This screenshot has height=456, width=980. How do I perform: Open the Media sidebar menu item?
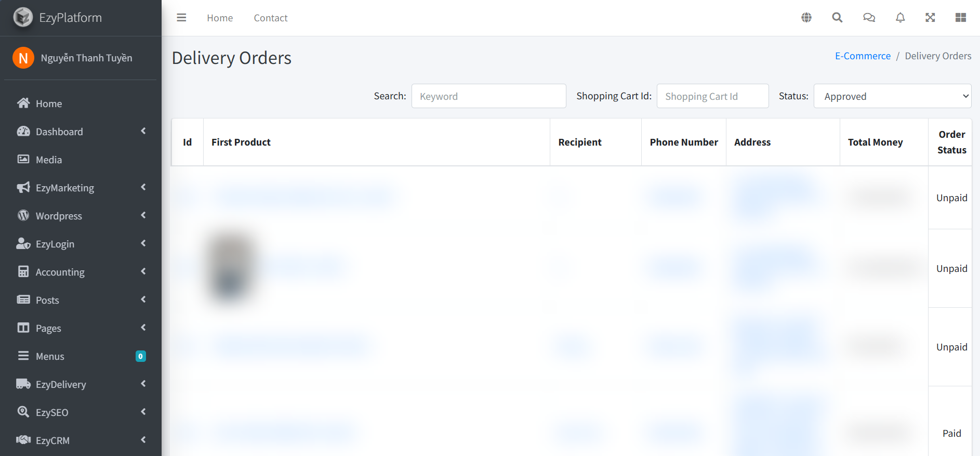pos(81,160)
